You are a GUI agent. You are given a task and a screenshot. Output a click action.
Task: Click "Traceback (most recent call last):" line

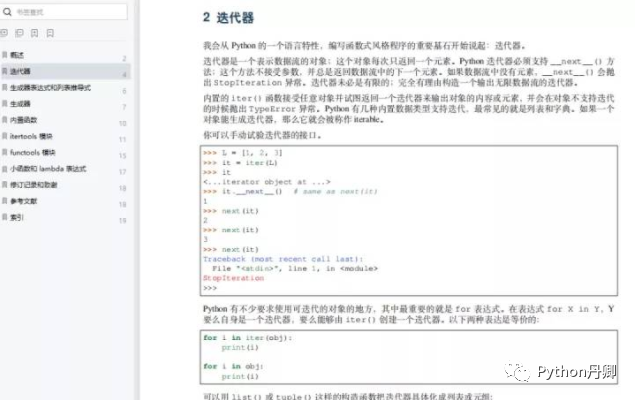pyautogui.click(x=283, y=259)
